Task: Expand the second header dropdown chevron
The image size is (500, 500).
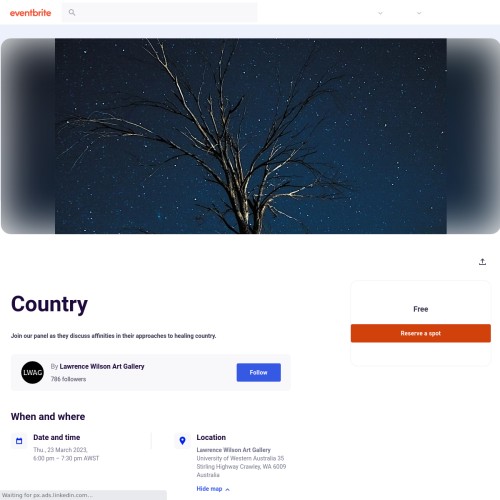Action: [419, 13]
